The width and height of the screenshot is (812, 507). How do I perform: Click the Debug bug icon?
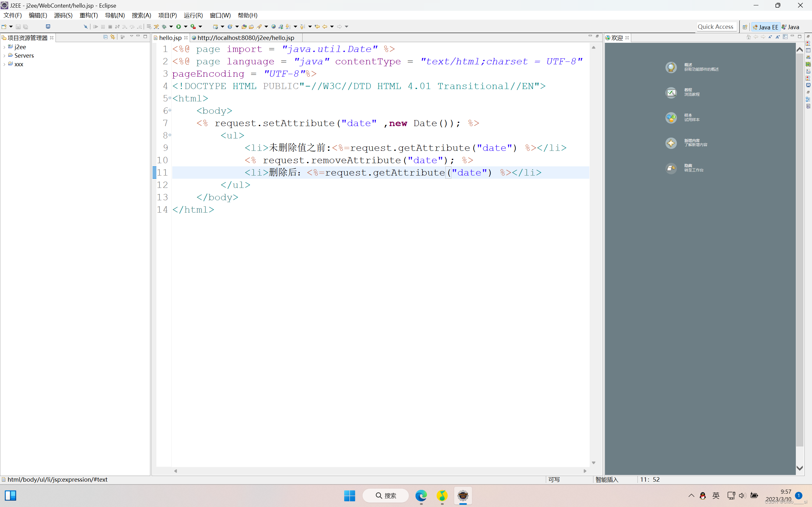164,27
